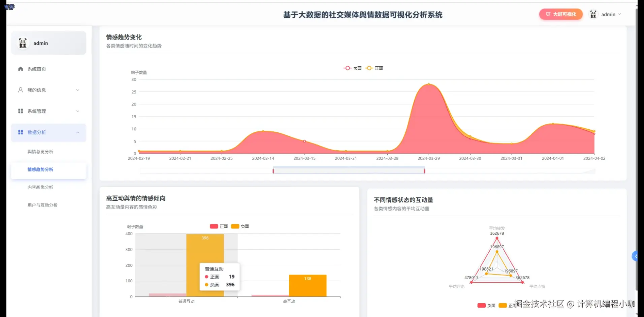This screenshot has height=317, width=644.
Task: Toggle 负面 series in trend chart legend
Action: tap(353, 68)
